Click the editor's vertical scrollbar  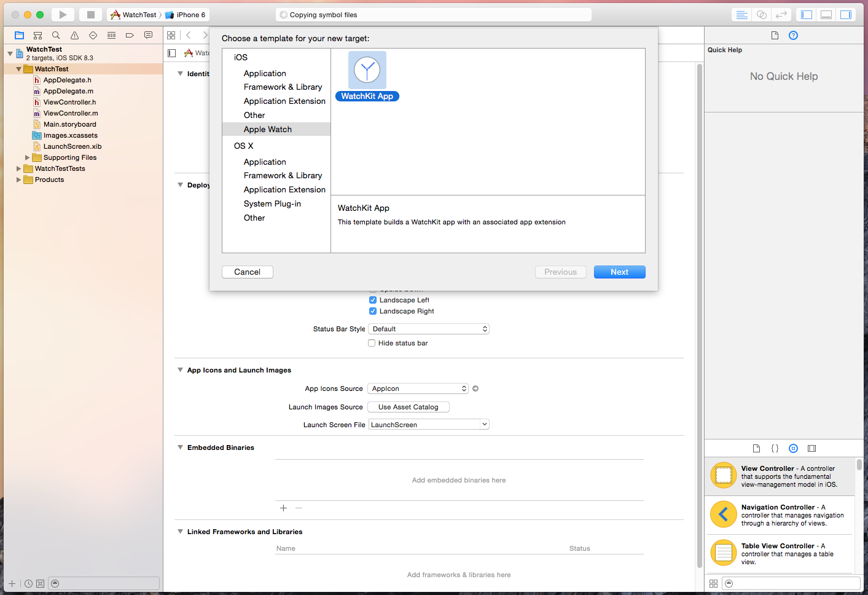coord(699,315)
